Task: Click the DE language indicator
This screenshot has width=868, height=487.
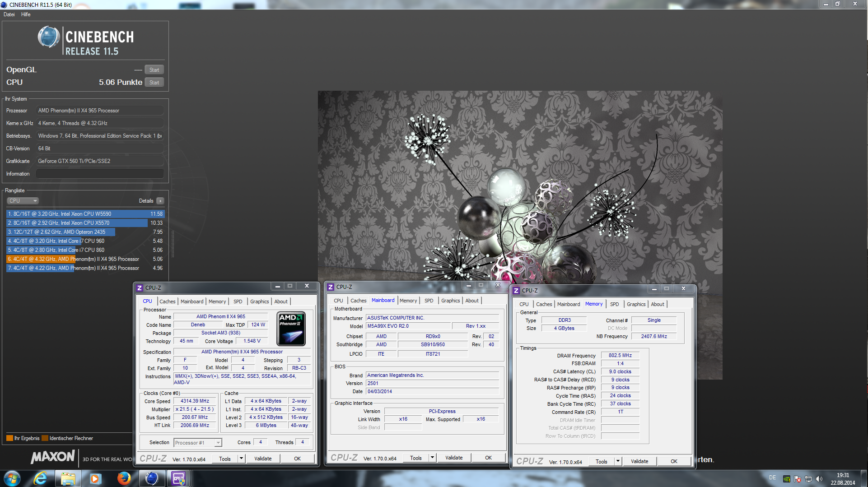Action: (x=772, y=478)
